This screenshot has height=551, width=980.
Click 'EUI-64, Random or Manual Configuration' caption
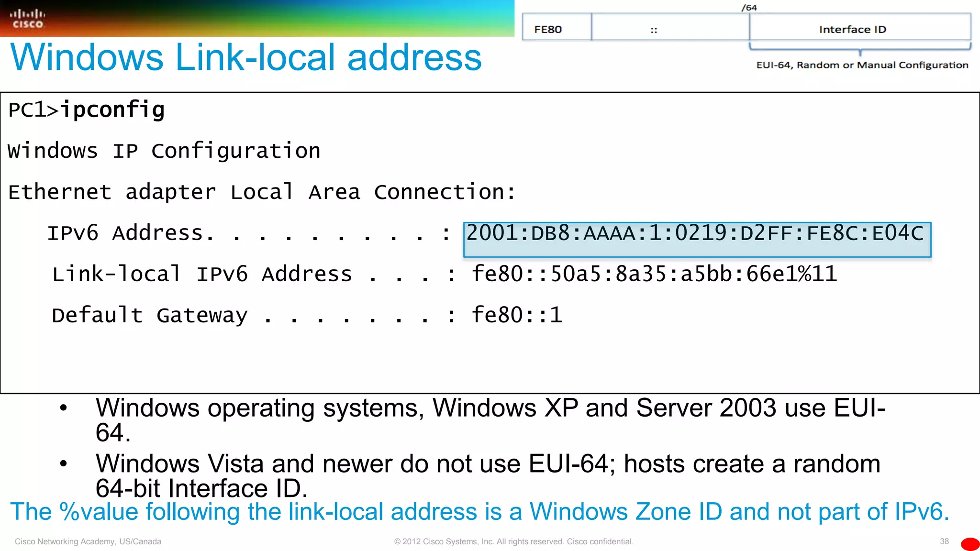click(862, 65)
